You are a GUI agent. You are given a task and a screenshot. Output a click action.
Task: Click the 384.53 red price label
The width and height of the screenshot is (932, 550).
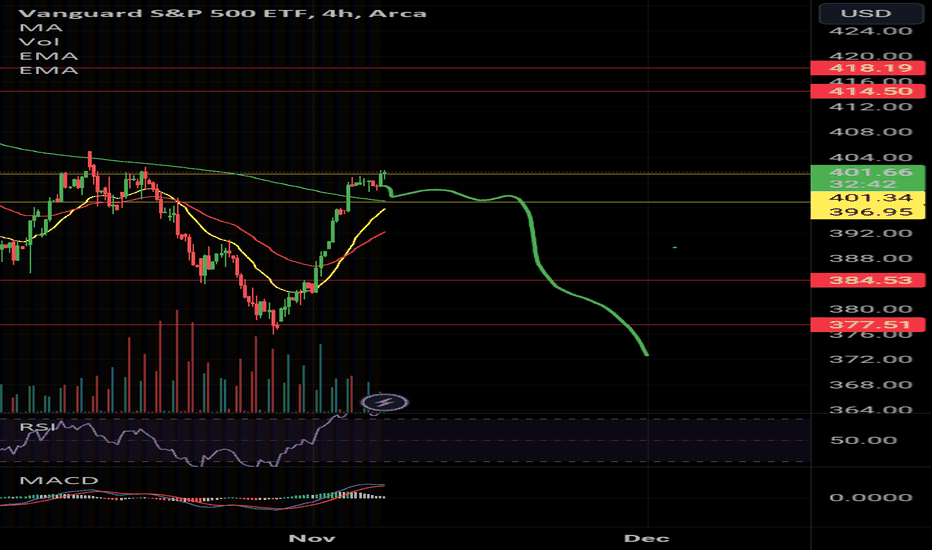pos(868,280)
